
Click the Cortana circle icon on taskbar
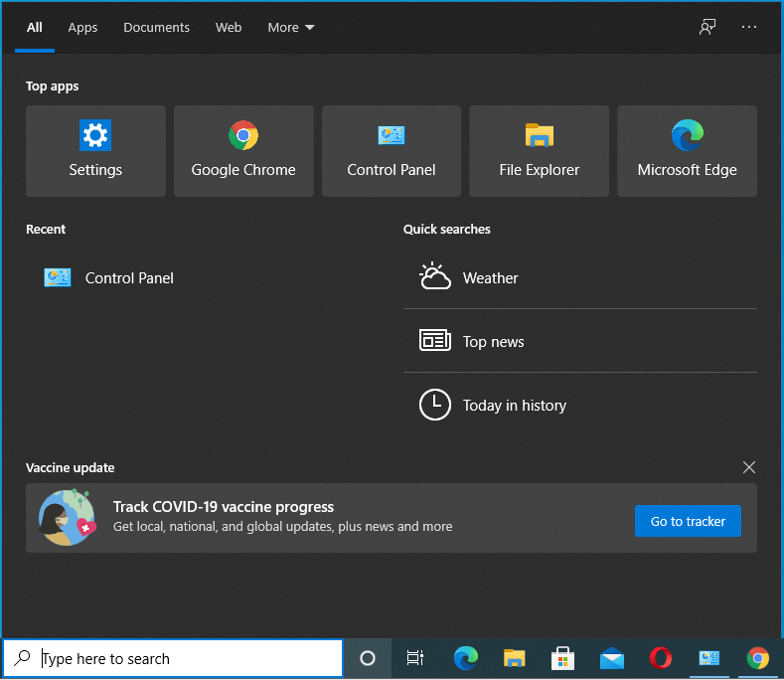coord(368,658)
